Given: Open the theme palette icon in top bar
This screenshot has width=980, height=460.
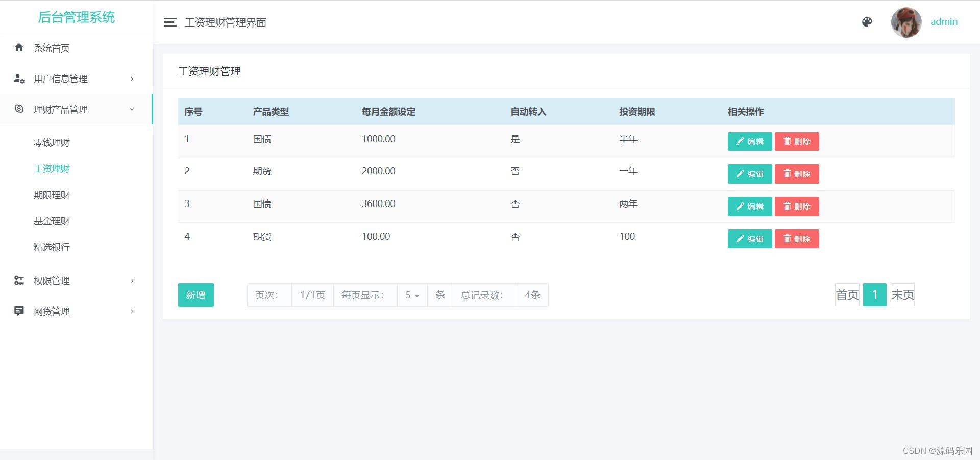Looking at the screenshot, I should [x=867, y=22].
